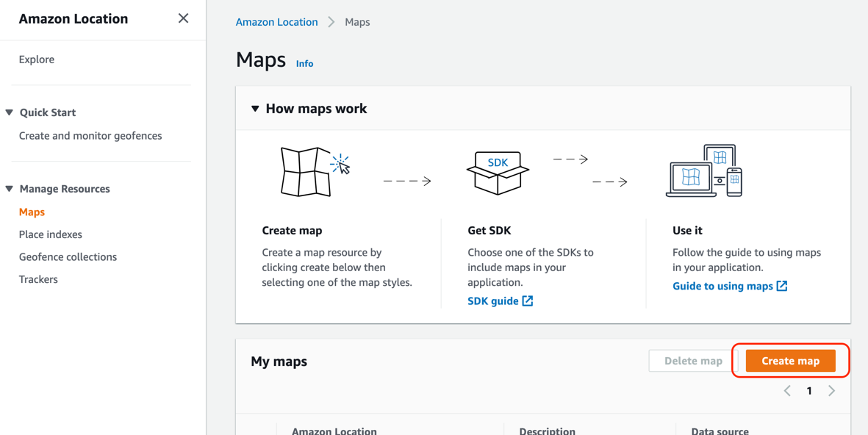Image resolution: width=868 pixels, height=435 pixels.
Task: Close the Amazon Location sidebar
Action: click(x=183, y=18)
